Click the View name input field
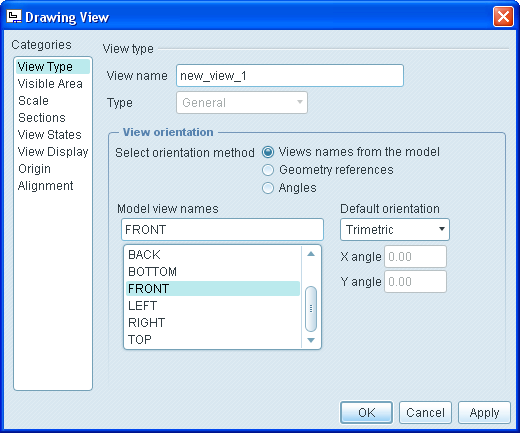Screen dimensions: 520x433 (x=290, y=76)
